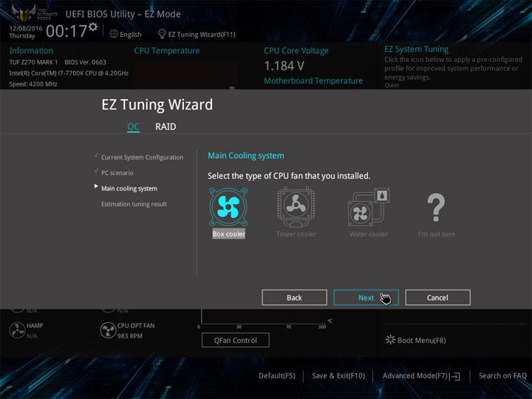
Task: Click the Tower cooler label
Action: [296, 233]
